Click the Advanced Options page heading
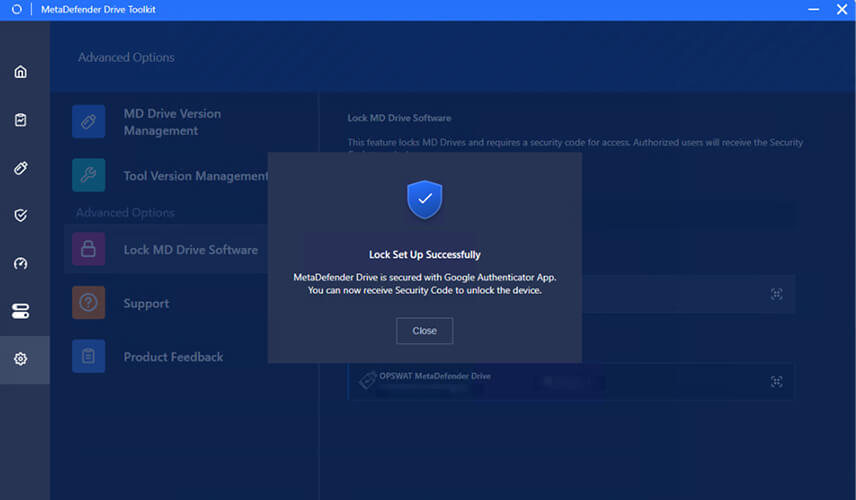Viewport: 856px width, 500px height. 126,57
